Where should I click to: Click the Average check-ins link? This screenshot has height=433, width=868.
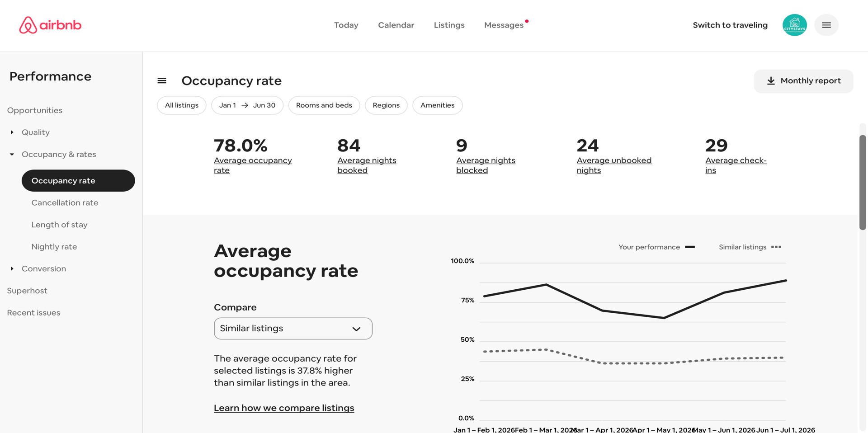(736, 165)
